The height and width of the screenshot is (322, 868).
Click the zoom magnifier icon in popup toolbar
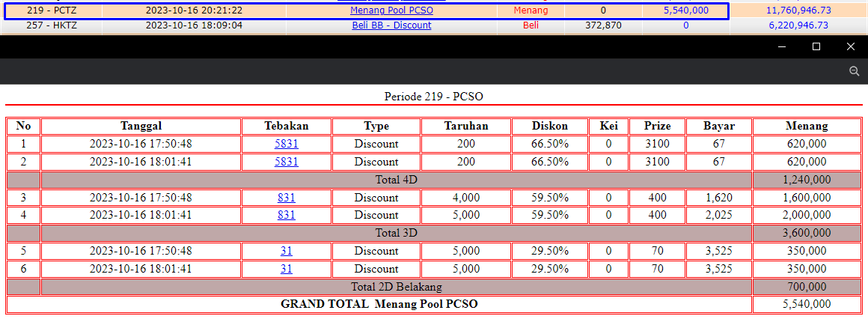855,71
